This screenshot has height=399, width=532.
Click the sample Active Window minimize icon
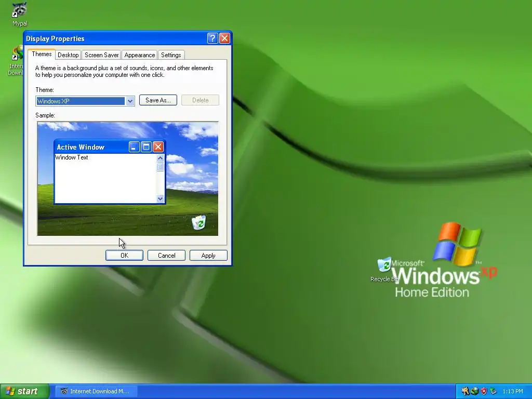click(x=134, y=147)
